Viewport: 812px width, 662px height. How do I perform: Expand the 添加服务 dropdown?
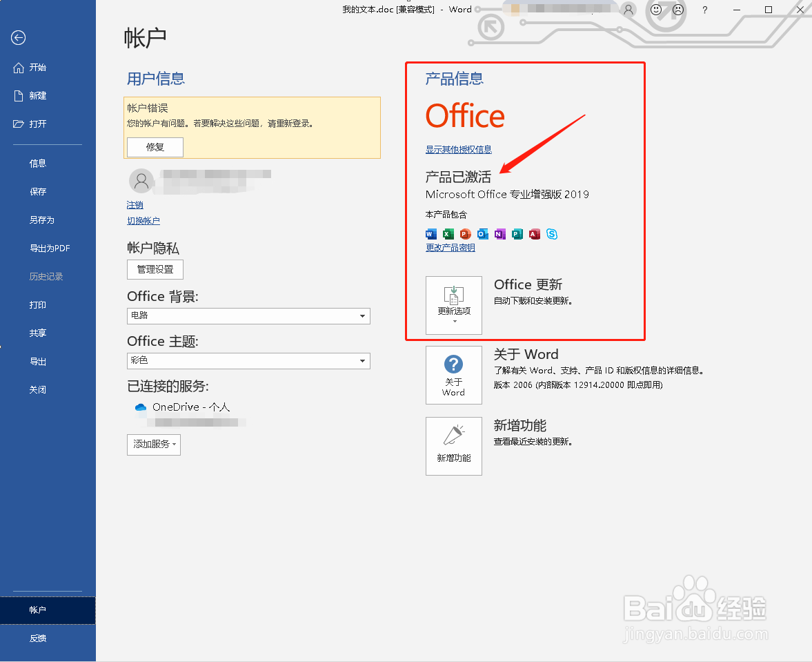tap(153, 445)
